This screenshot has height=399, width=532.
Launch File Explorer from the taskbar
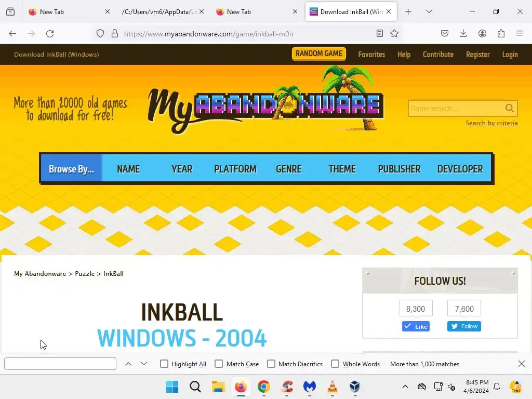point(218,387)
